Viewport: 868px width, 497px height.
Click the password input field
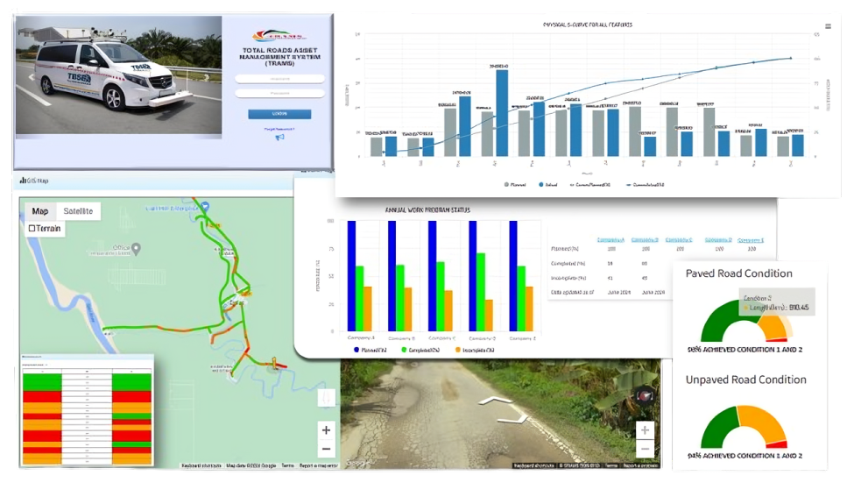pos(279,93)
